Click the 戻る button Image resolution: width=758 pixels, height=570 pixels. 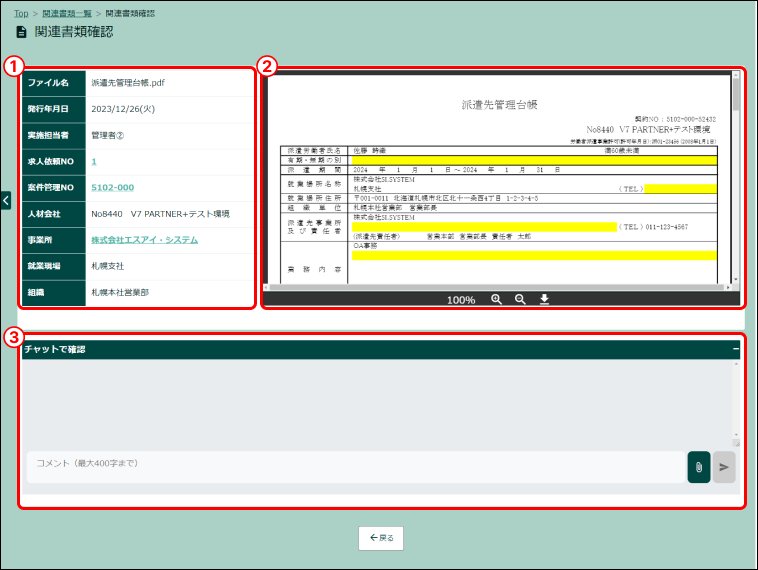pyautogui.click(x=381, y=538)
